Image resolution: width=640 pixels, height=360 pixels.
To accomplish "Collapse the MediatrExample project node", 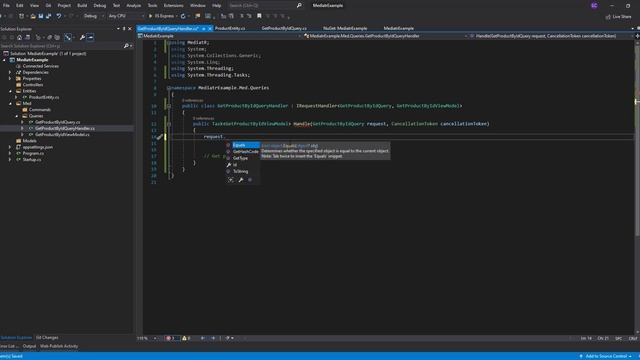I will tap(4, 60).
